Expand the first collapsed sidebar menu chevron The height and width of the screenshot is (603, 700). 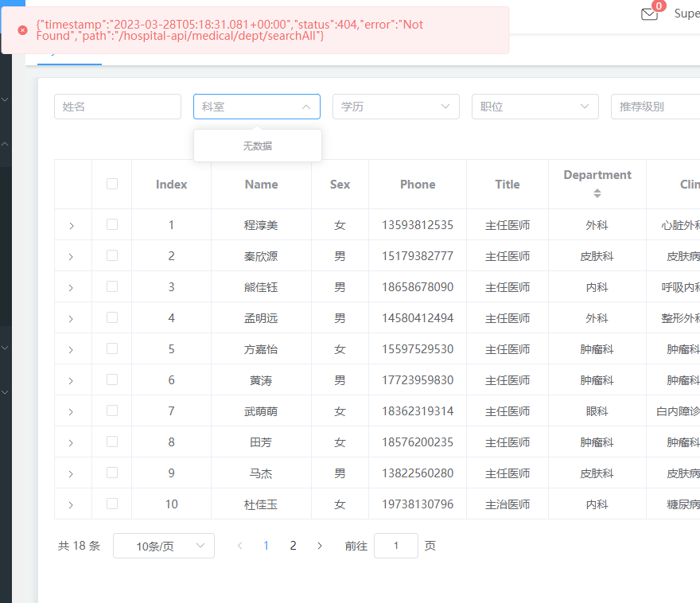pos(5,99)
